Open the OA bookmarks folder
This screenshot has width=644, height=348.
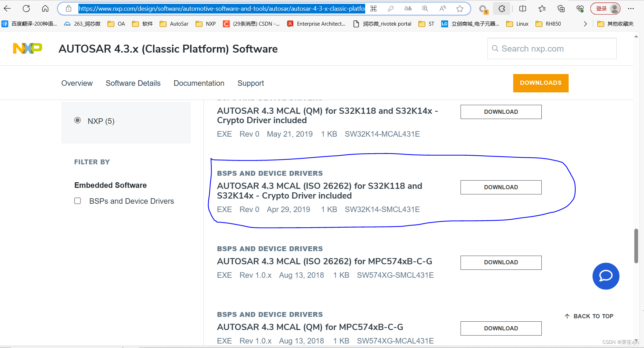tap(116, 24)
